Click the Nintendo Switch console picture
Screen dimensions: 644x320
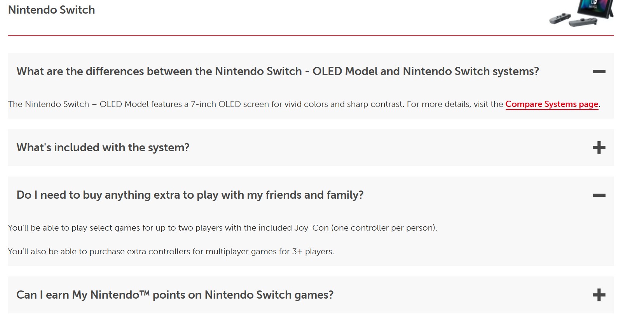[595, 8]
